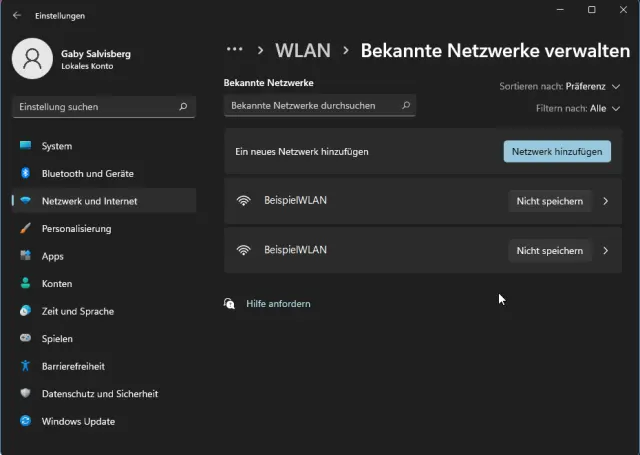Click Bekannte Netzwerke verwalten page title
Screen dimensions: 640x455
495,51
